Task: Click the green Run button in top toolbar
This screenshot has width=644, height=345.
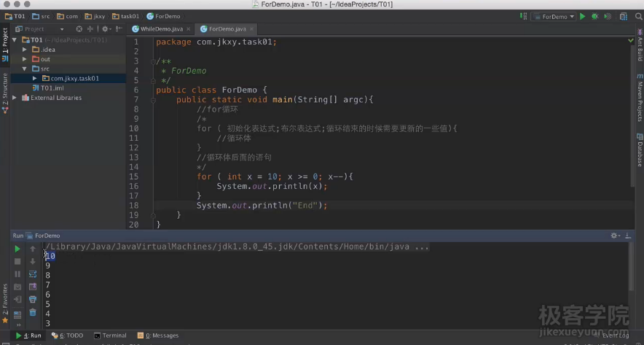Action: (x=582, y=16)
